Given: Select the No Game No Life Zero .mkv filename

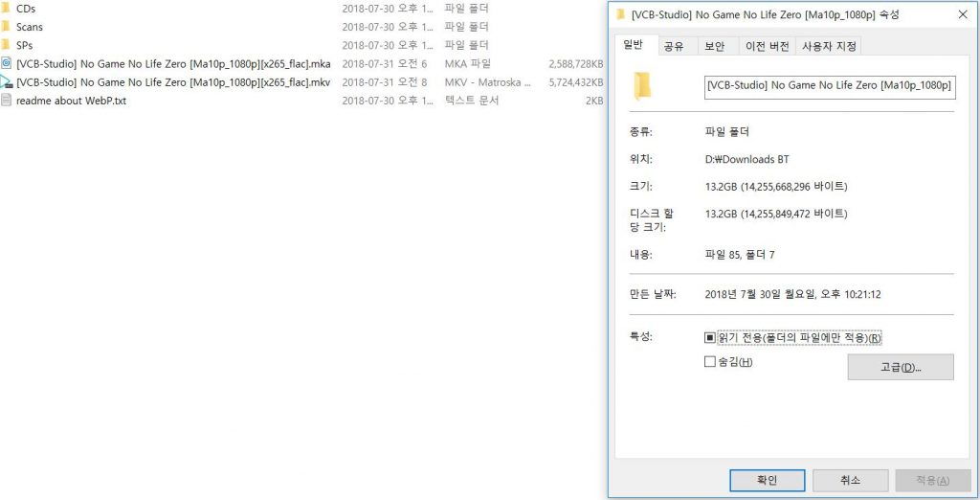Looking at the screenshot, I should pyautogui.click(x=173, y=82).
